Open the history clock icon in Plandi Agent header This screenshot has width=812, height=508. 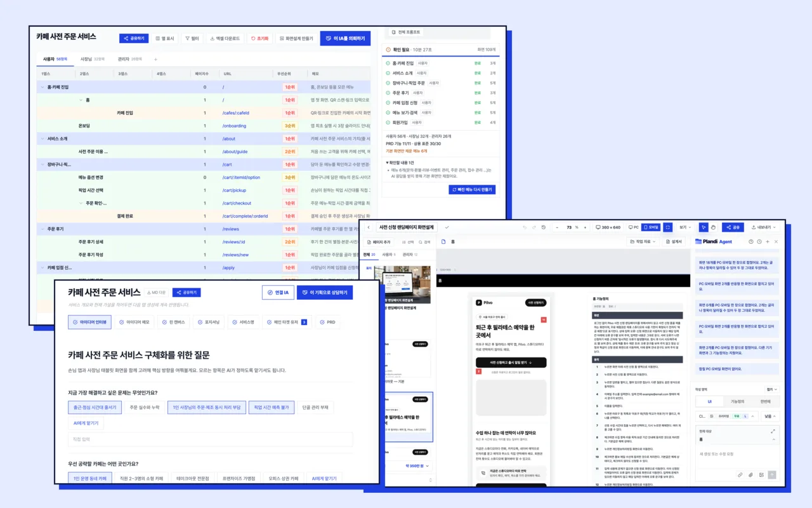(759, 241)
